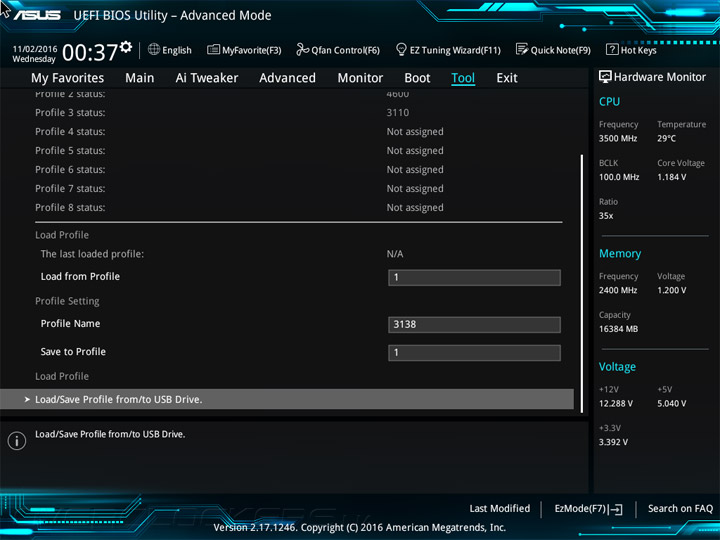Show the Hot Keys list
The width and height of the screenshot is (720, 540).
coord(631,50)
